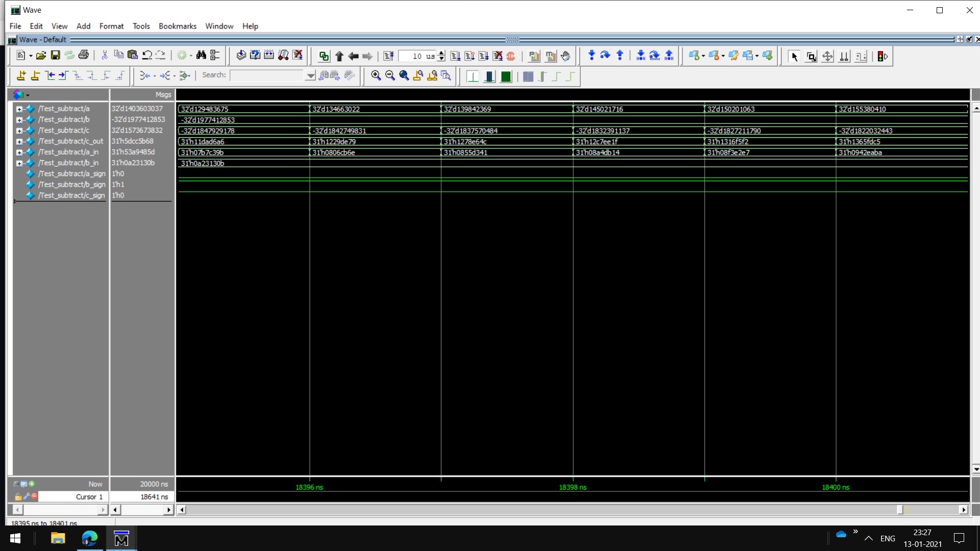Click the Insert Cursor icon
Screen dimensions: 980x551
pos(21,76)
